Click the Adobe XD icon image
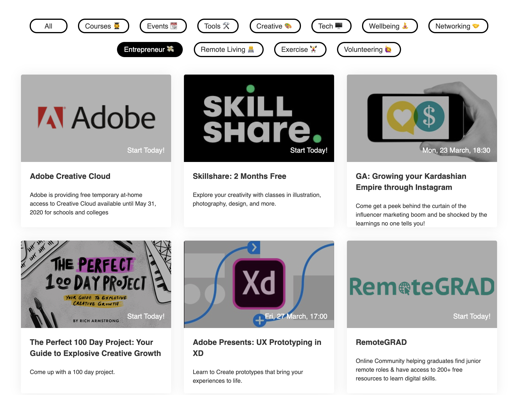Screen dimensions: 532x395 (x=259, y=284)
